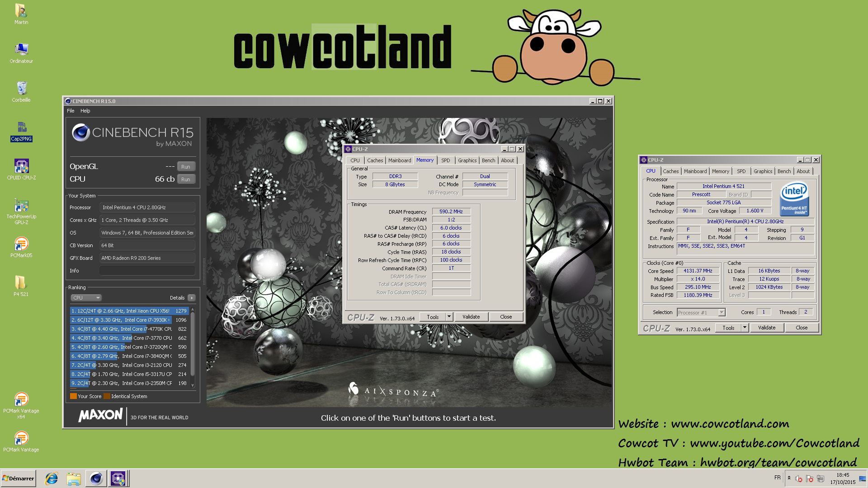The image size is (868, 488).
Task: Click the Intel Pentium 4 HT logo
Action: [x=794, y=199]
